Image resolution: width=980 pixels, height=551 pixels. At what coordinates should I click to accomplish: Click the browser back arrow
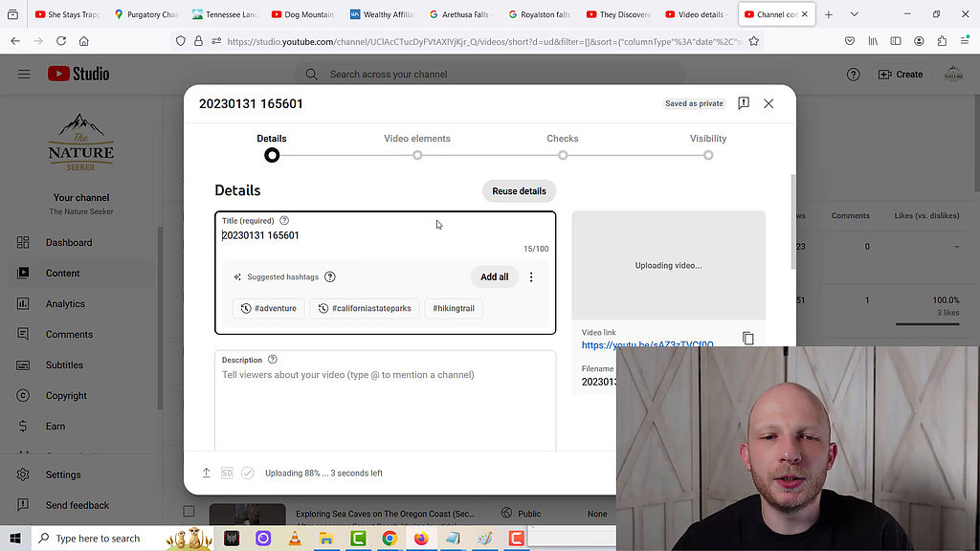(x=15, y=41)
